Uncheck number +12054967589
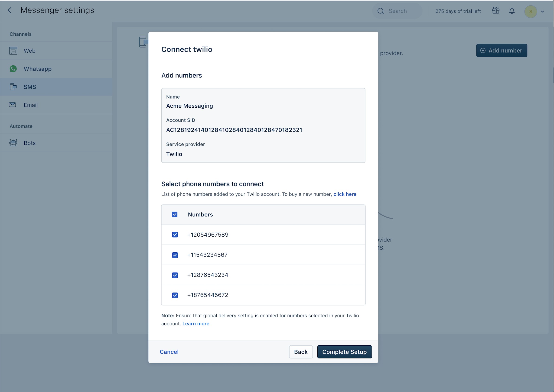Viewport: 554px width, 392px height. [175, 235]
